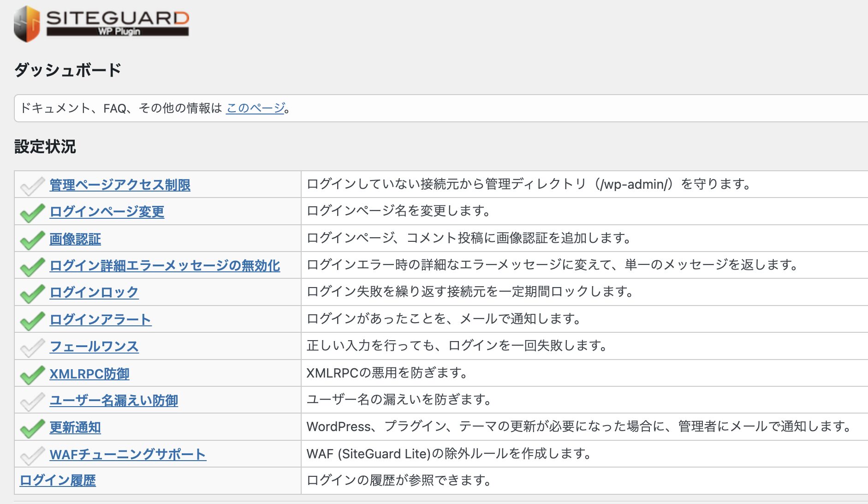Open the ログインページ変更 settings link
868x504 pixels.
(x=107, y=211)
